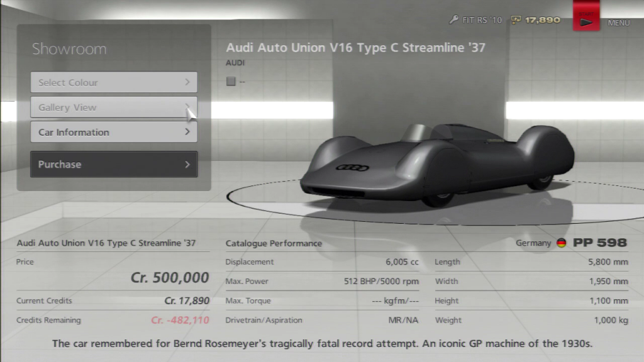Click the PP 598 performance rating
This screenshot has height=362, width=644.
pyautogui.click(x=600, y=243)
